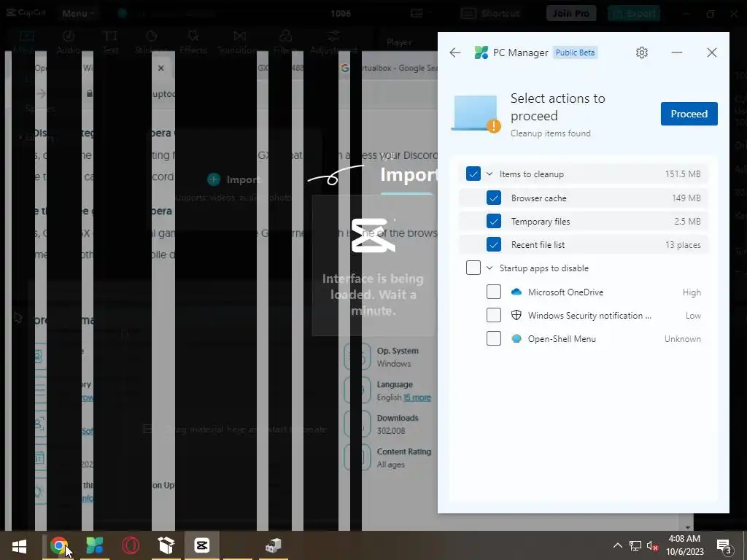Screen dimensions: 747x560
Task: Click the CapCut Join Pro button
Action: click(570, 13)
